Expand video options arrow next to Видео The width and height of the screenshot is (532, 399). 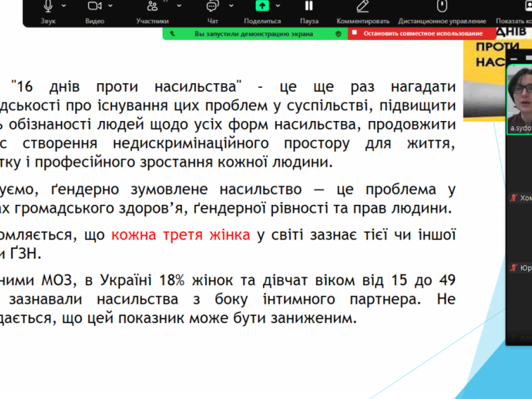(111, 6)
